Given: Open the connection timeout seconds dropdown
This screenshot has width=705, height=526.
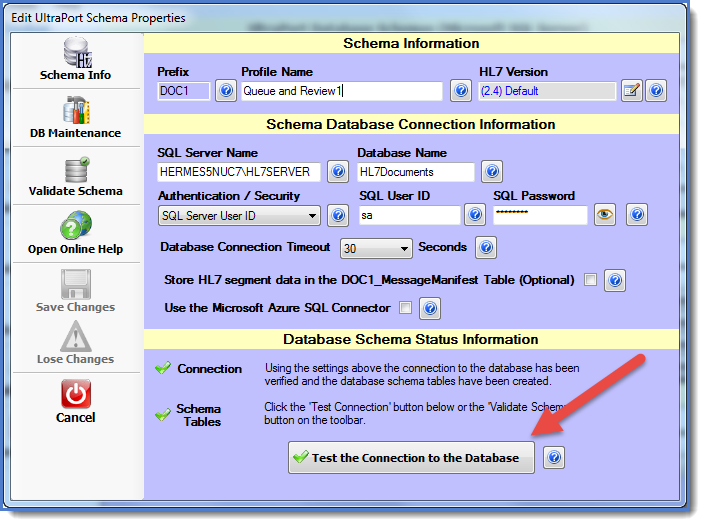Looking at the screenshot, I should point(376,248).
